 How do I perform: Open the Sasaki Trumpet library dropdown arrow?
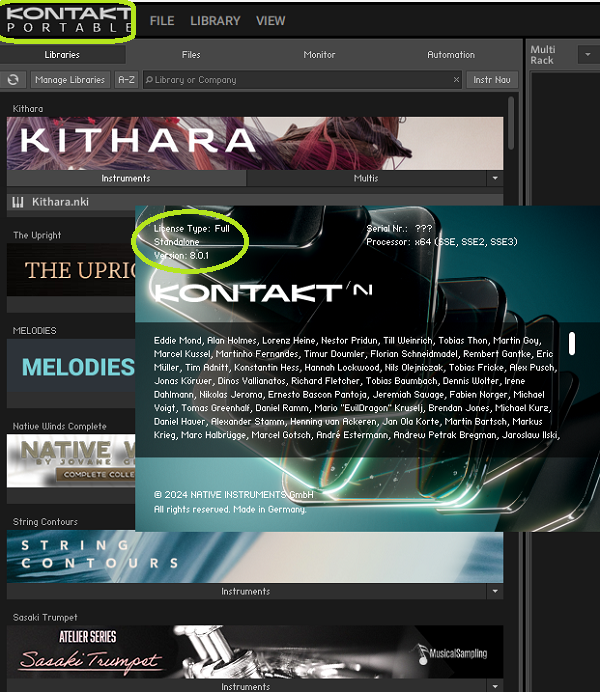click(495, 686)
